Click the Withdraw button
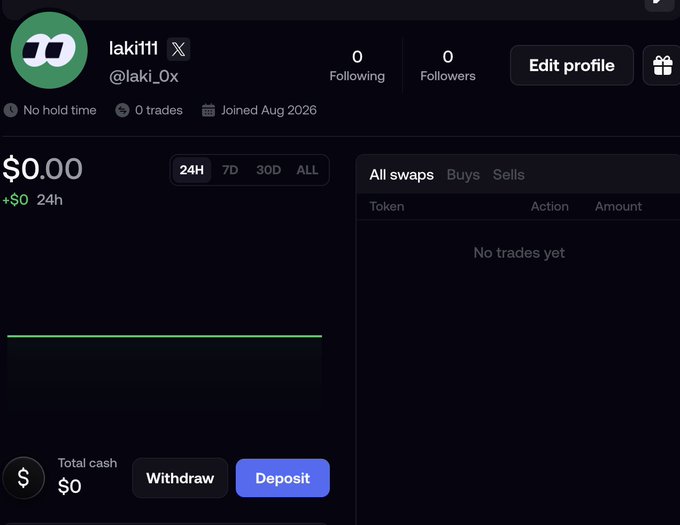Screen dimensions: 680x525 click(x=180, y=478)
